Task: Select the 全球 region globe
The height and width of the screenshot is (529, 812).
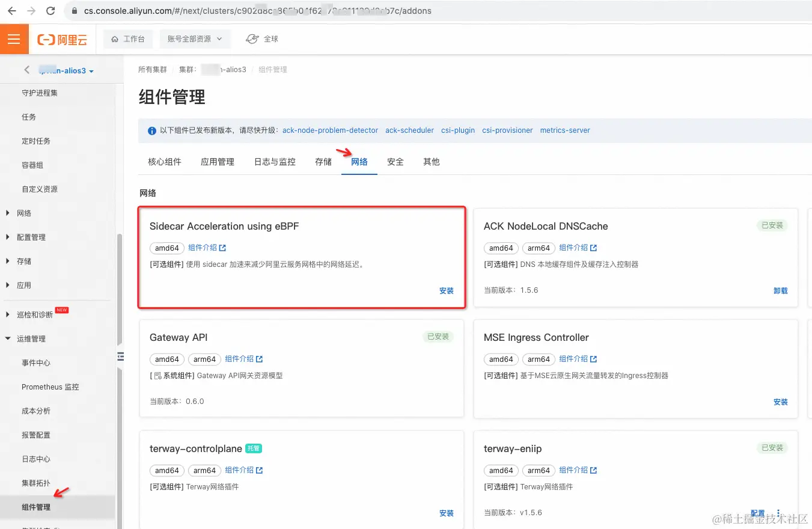Action: coord(262,39)
